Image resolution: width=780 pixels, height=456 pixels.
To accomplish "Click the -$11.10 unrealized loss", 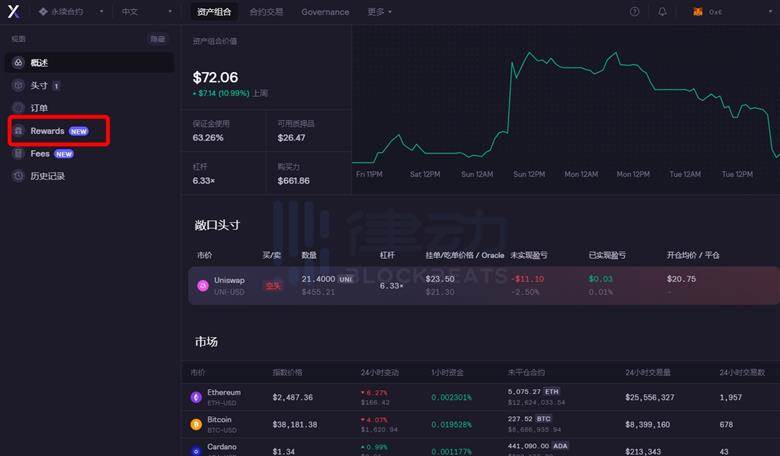I will click(527, 279).
